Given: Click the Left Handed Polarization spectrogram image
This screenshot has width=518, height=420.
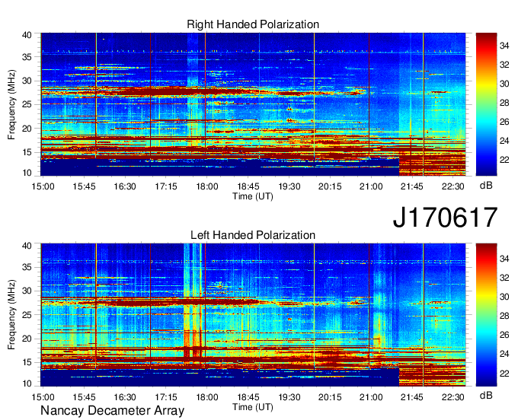Looking at the screenshot, I should point(253,315).
